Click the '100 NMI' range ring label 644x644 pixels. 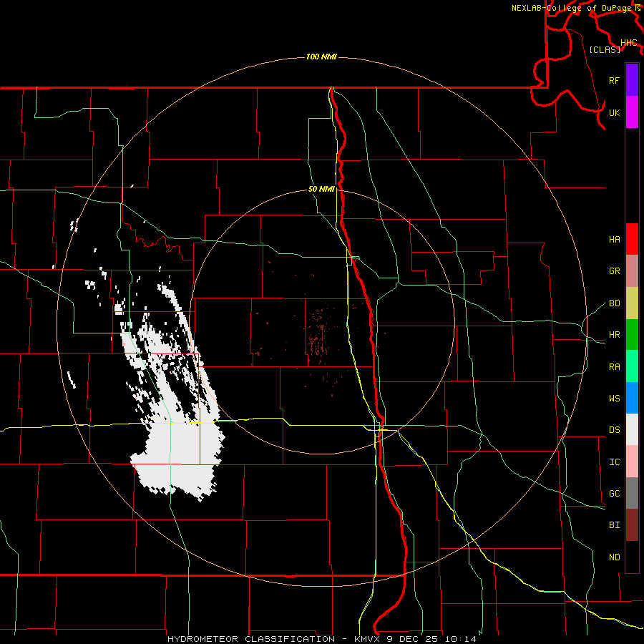click(321, 57)
